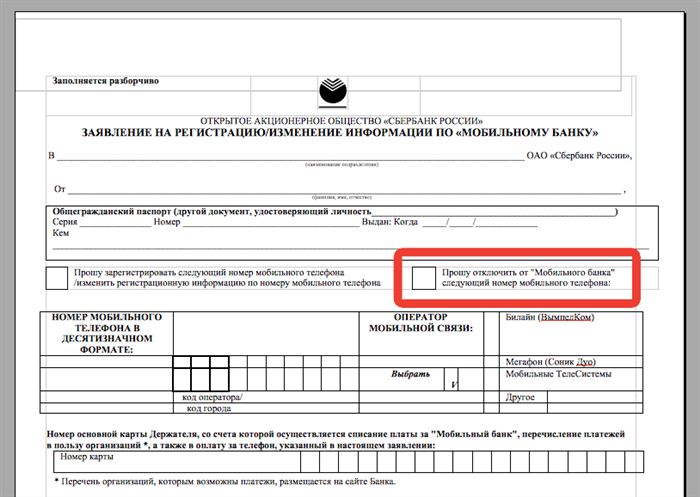
Task: Click the 'ОАО «Сбербанк России»,' text
Action: 579,155
